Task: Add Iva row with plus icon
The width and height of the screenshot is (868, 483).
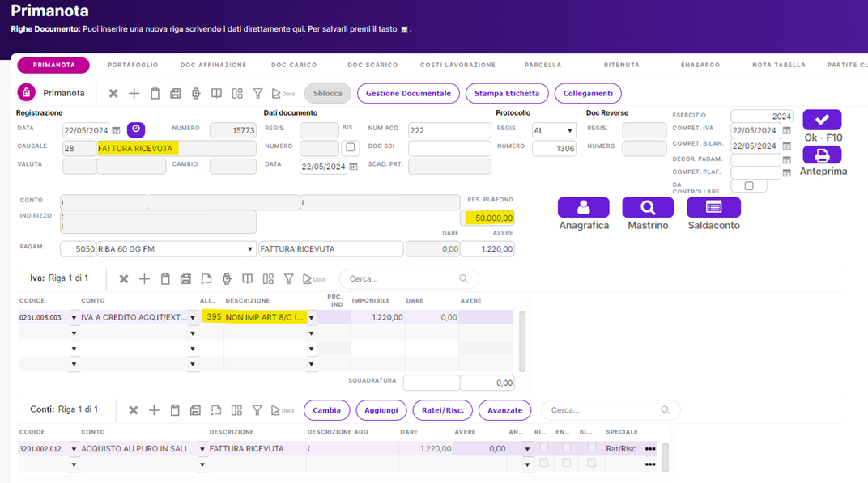Action: 144,279
